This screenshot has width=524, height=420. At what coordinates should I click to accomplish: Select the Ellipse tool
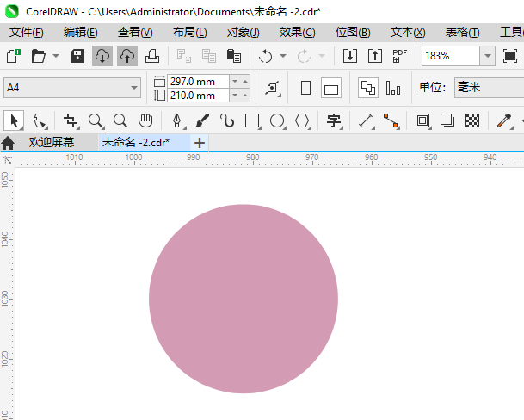(277, 120)
